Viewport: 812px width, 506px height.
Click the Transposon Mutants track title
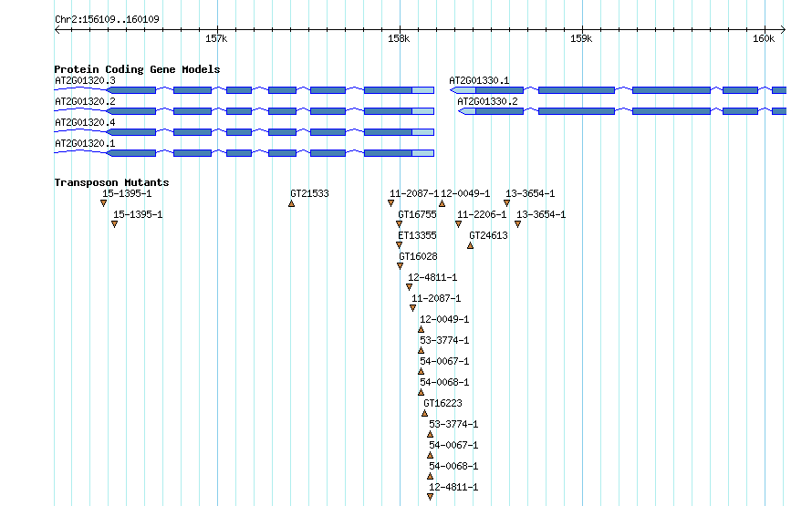111,182
